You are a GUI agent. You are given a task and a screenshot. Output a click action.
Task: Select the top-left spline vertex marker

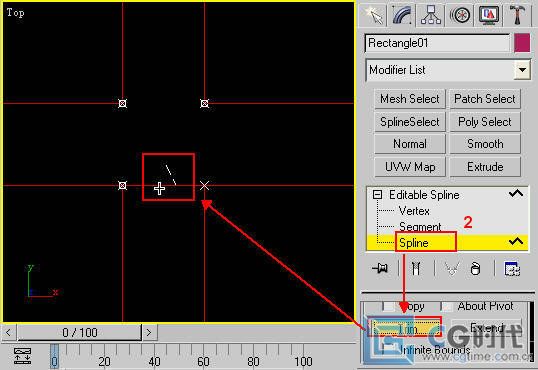(122, 103)
